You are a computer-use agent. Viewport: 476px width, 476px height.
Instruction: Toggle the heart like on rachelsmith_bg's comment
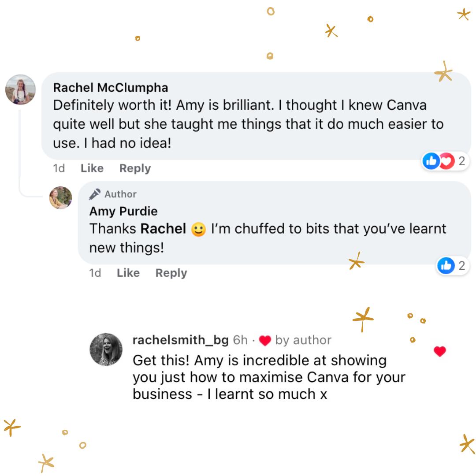439,351
